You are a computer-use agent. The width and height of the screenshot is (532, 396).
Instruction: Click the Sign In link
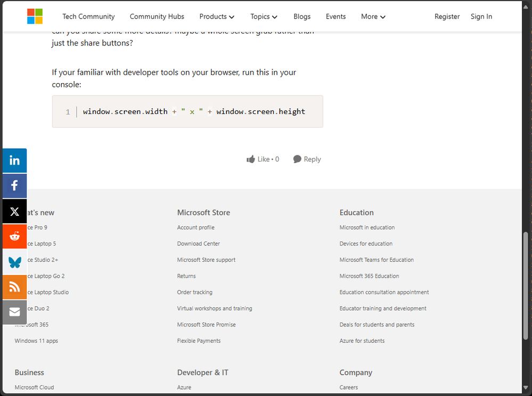(x=481, y=17)
